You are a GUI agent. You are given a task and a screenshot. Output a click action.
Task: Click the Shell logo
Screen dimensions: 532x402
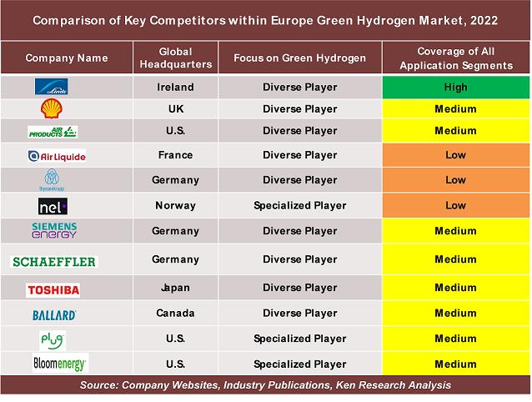click(x=51, y=108)
